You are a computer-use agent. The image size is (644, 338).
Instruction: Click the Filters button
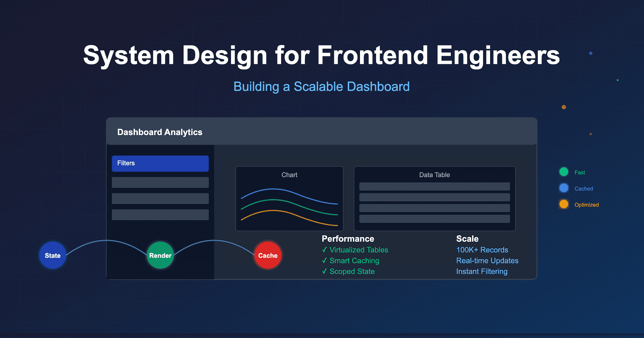[160, 163]
